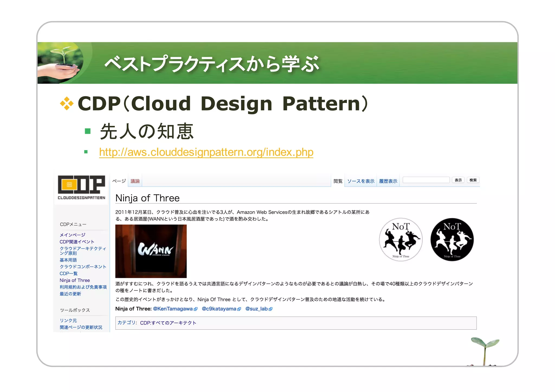Click the 検索 button
The image size is (555, 392).
tap(473, 180)
